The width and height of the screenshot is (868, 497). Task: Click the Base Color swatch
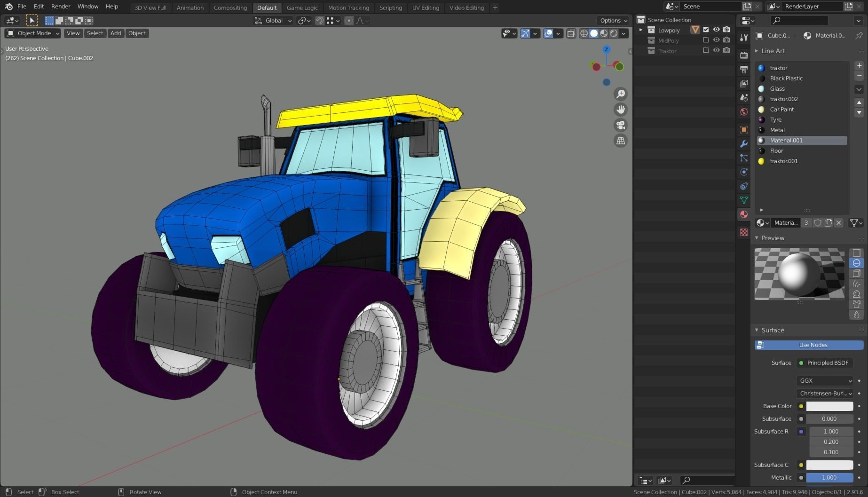pyautogui.click(x=829, y=406)
